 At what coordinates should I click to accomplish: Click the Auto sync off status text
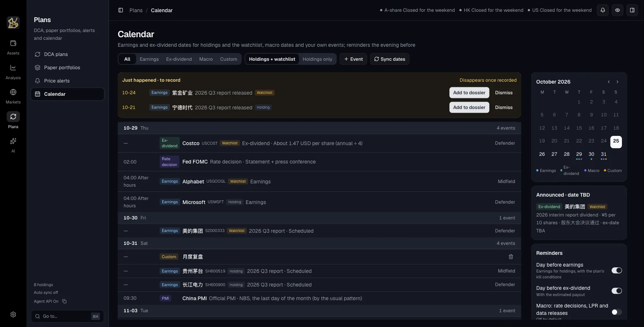46,293
